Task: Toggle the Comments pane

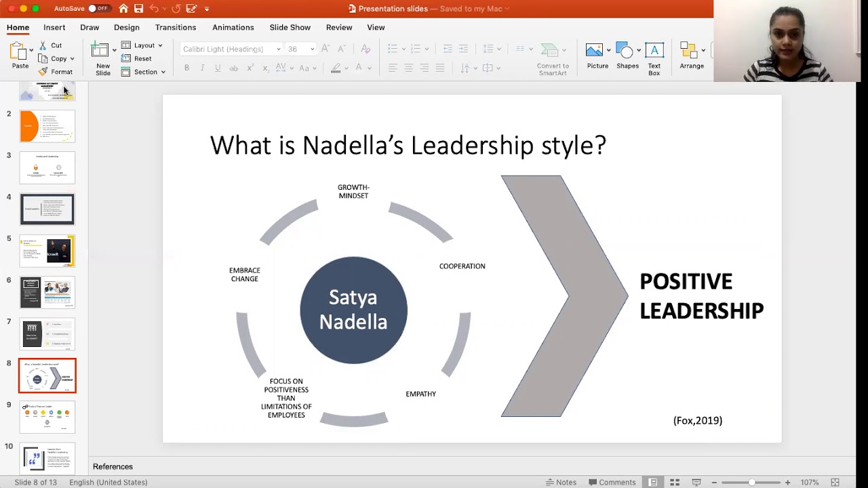Action: tap(612, 483)
